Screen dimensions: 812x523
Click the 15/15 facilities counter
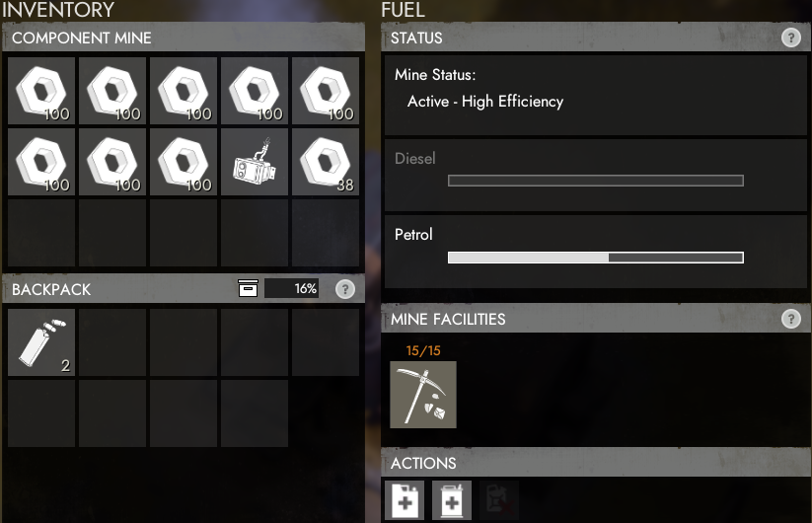point(423,350)
